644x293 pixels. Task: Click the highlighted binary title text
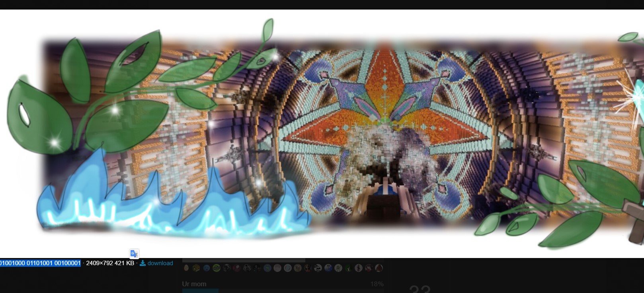click(x=40, y=263)
